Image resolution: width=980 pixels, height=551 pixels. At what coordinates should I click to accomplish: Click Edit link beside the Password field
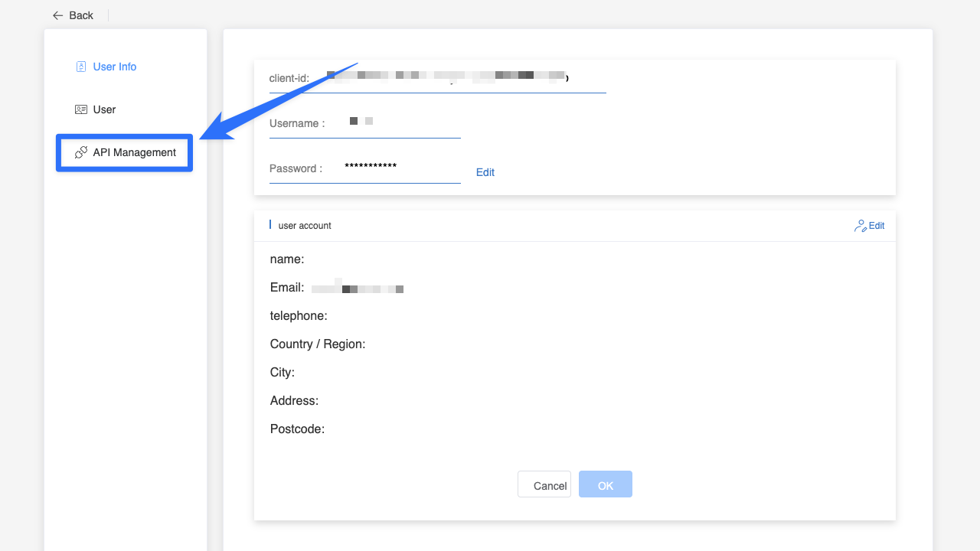[485, 172]
